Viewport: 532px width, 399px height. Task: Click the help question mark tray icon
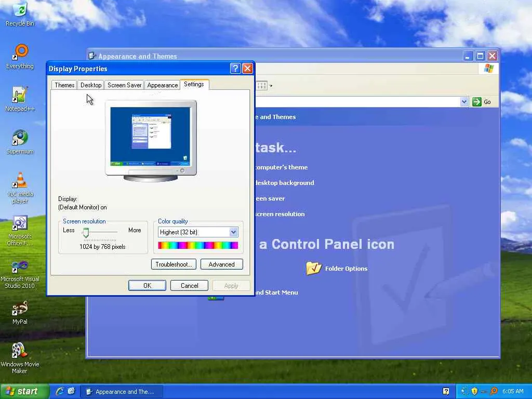point(446,392)
